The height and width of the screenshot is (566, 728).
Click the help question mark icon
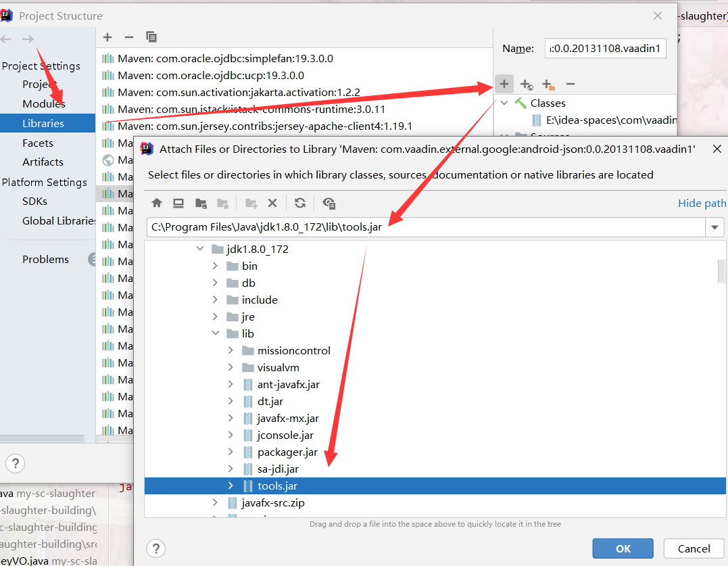(x=155, y=548)
